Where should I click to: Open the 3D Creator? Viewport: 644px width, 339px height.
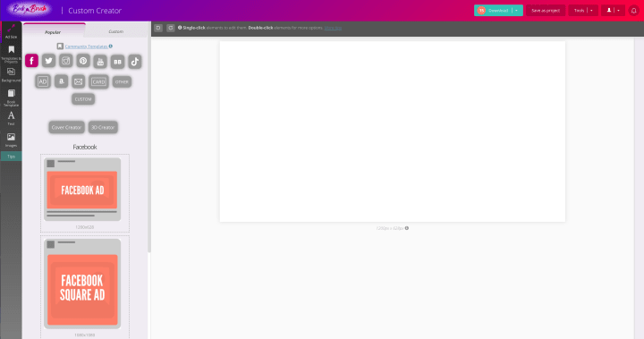pyautogui.click(x=103, y=127)
